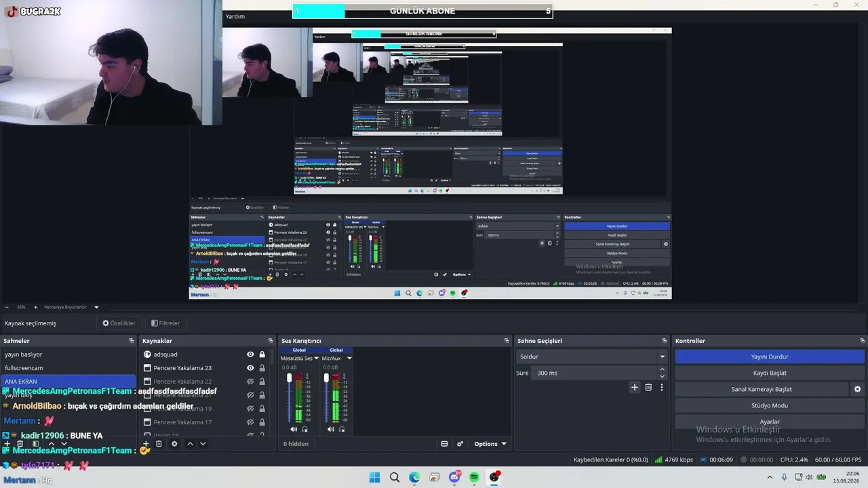This screenshot has width=868, height=488.
Task: Zoom out the preview with minus
Action: point(7,307)
